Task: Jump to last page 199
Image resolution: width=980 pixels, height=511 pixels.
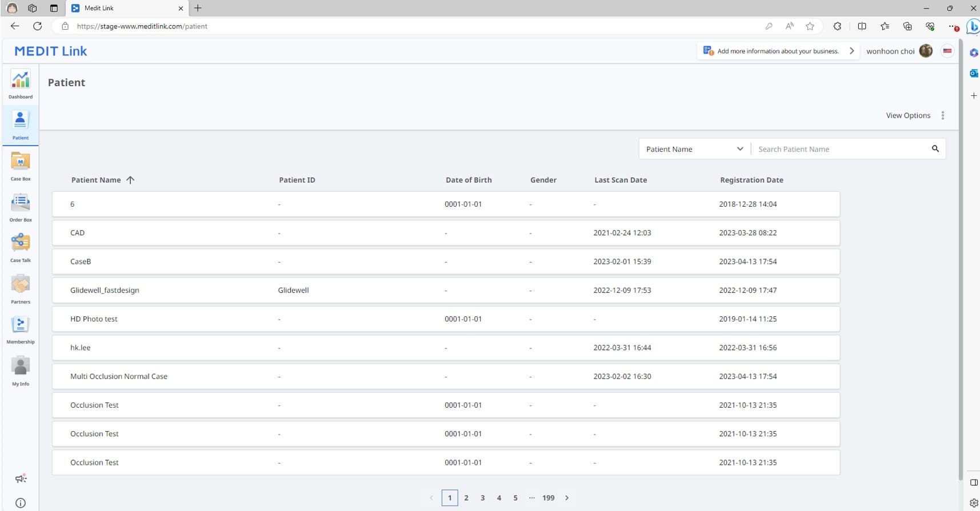Action: tap(548, 498)
